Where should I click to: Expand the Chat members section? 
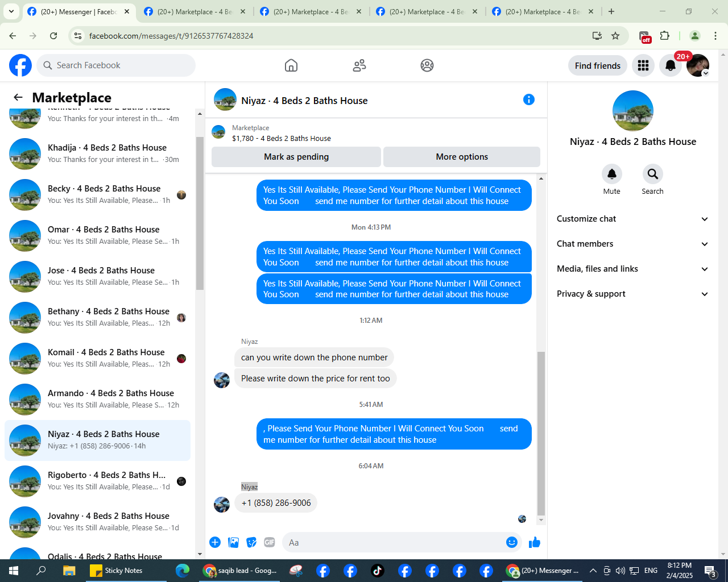tap(632, 244)
